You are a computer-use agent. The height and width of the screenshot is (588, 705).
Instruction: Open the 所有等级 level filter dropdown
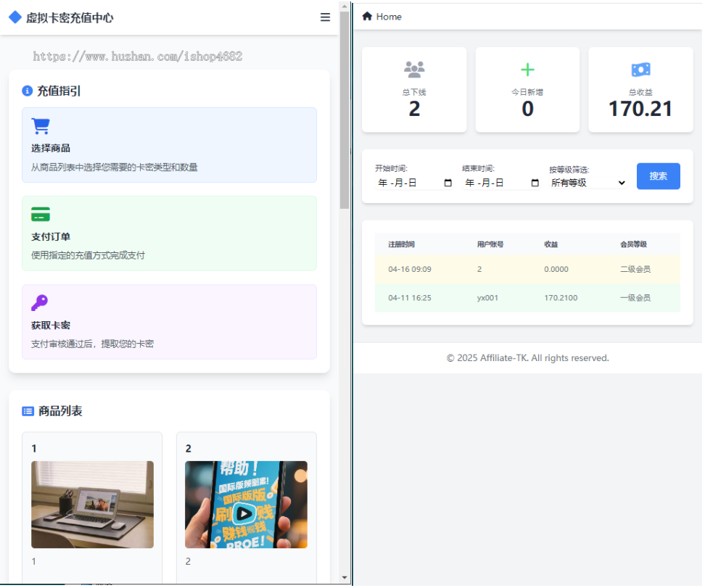(x=588, y=183)
